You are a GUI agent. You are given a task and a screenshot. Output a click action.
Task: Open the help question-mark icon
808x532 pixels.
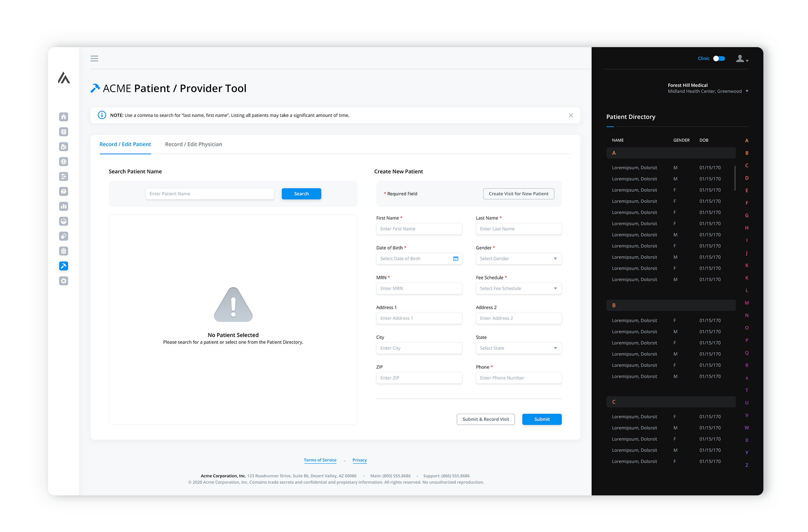64,191
